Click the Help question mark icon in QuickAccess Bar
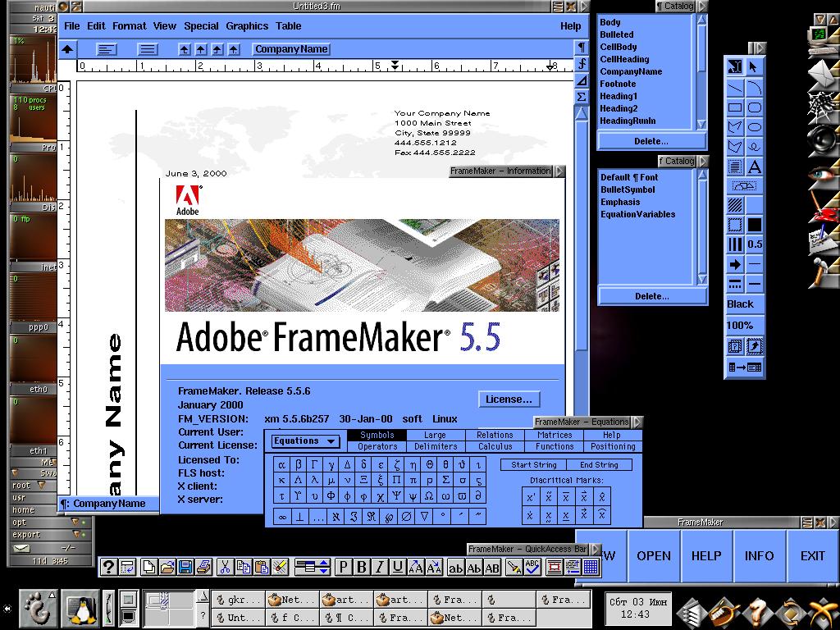 (x=108, y=567)
